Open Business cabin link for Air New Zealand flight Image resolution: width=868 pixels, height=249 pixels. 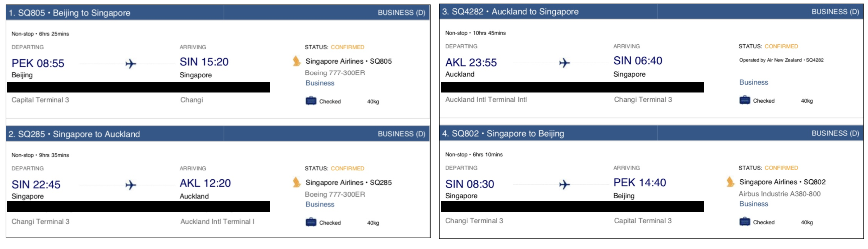pos(753,82)
